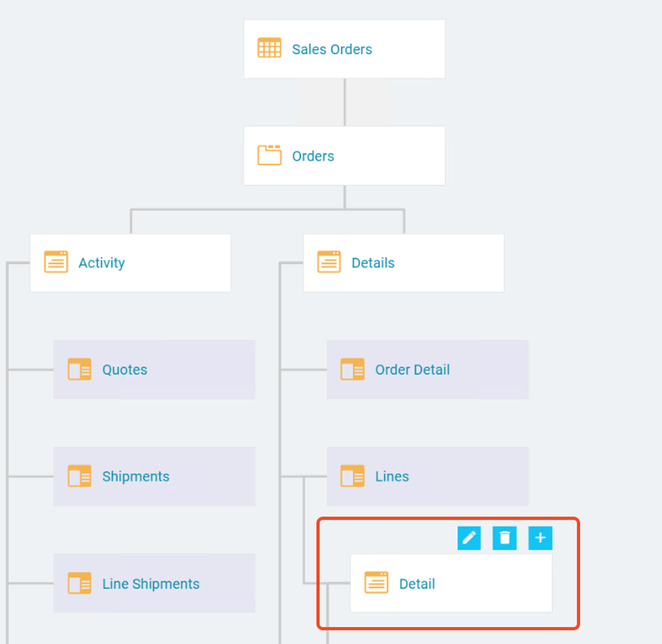Viewport: 662px width, 644px height.
Task: Open the Details node
Action: pos(403,262)
